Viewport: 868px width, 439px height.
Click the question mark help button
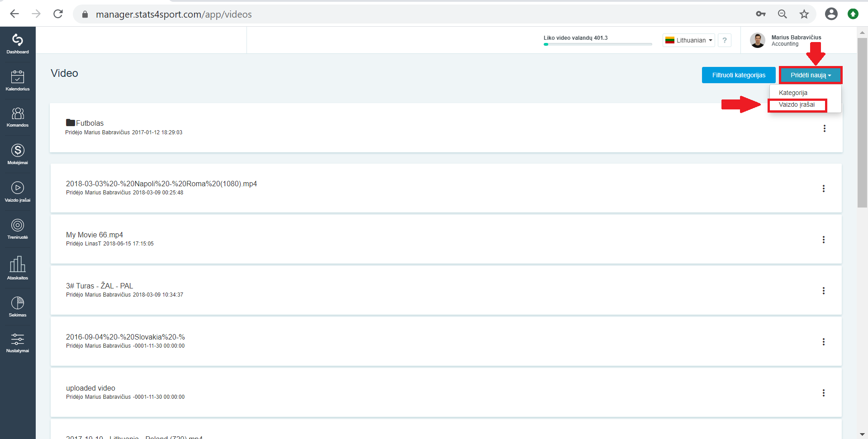(x=725, y=40)
